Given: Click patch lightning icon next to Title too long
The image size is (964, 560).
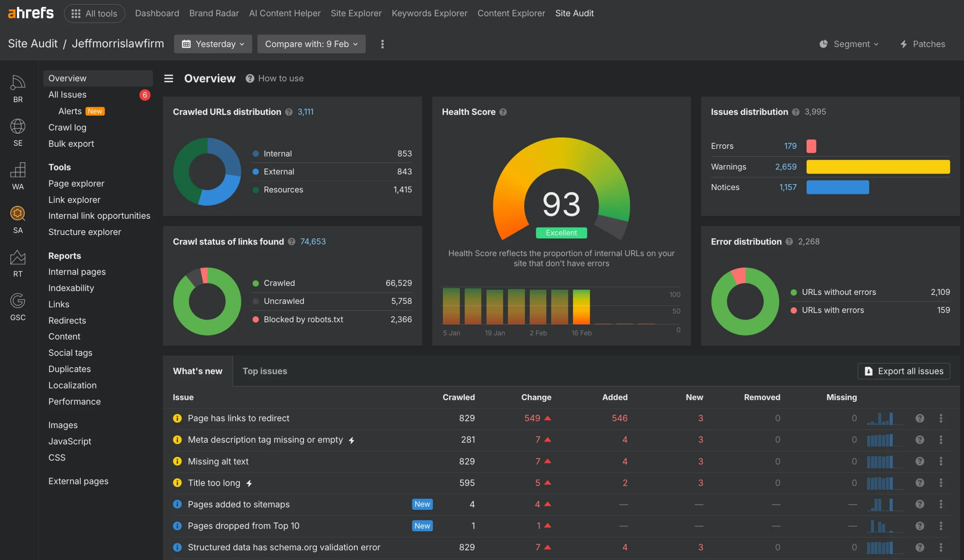Looking at the screenshot, I should 249,483.
